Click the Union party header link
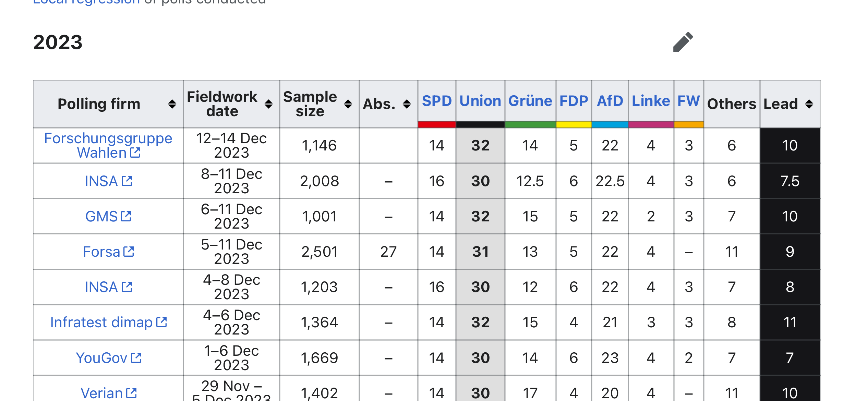Viewport: 868px width, 401px height. point(480,101)
